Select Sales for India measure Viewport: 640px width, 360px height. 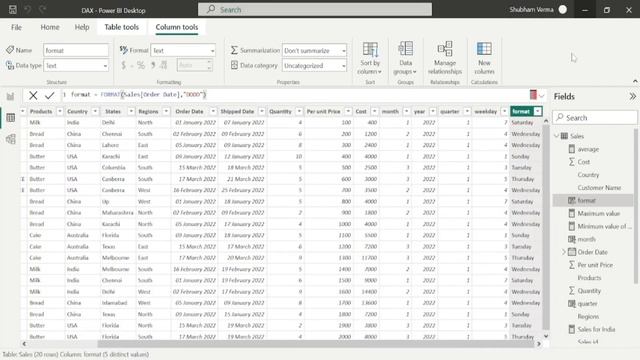[596, 329]
